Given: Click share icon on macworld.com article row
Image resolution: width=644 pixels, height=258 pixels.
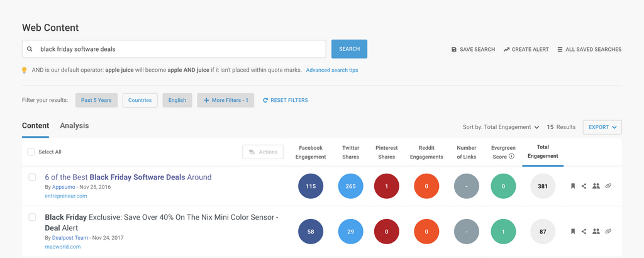Looking at the screenshot, I should [x=584, y=232].
